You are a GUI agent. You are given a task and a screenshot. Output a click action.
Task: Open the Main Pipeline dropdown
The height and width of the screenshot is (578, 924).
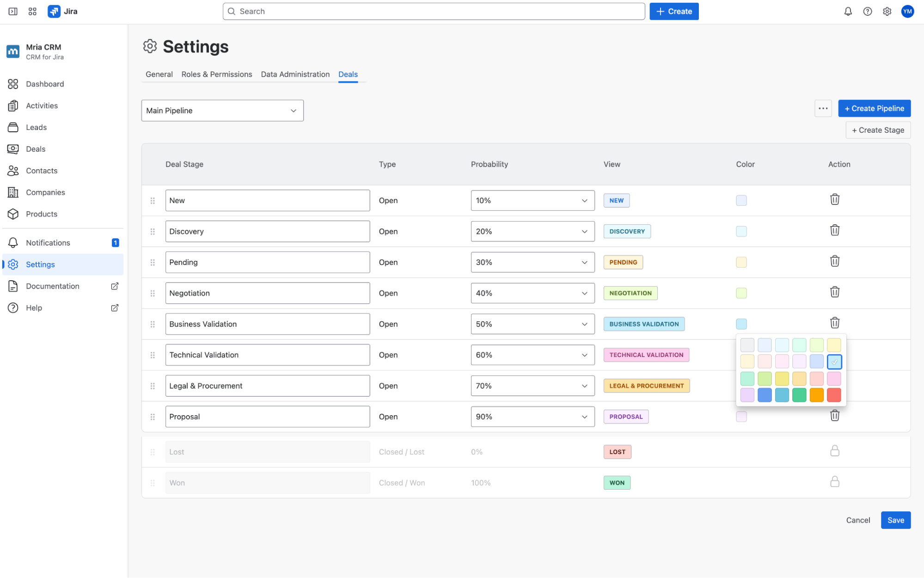(222, 111)
